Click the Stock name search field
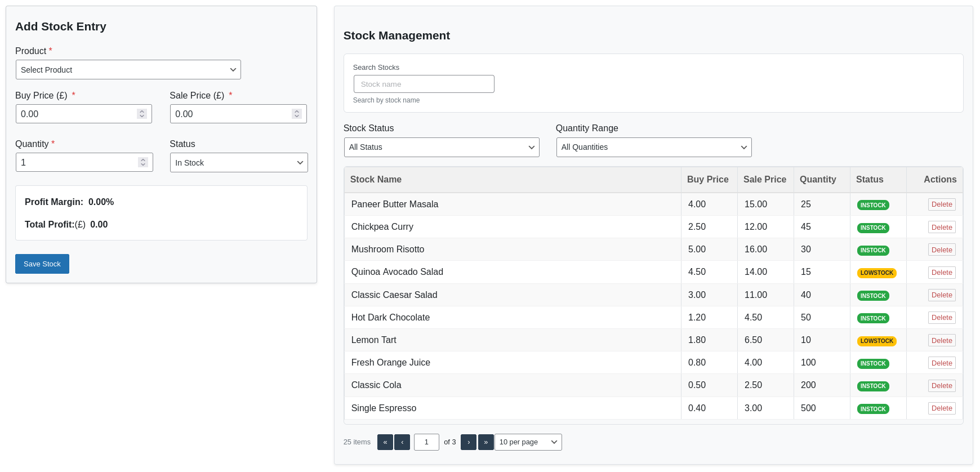Image resolution: width=980 pixels, height=472 pixels. pyautogui.click(x=424, y=84)
